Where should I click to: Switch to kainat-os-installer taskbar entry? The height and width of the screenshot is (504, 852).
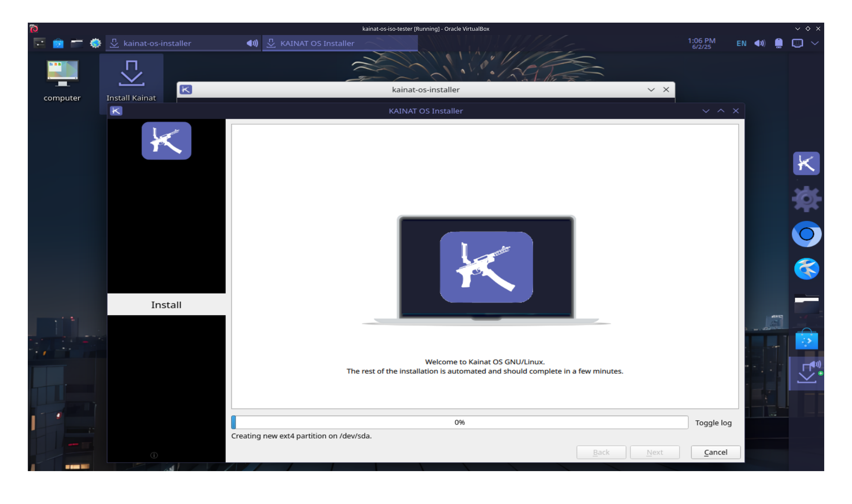point(184,43)
